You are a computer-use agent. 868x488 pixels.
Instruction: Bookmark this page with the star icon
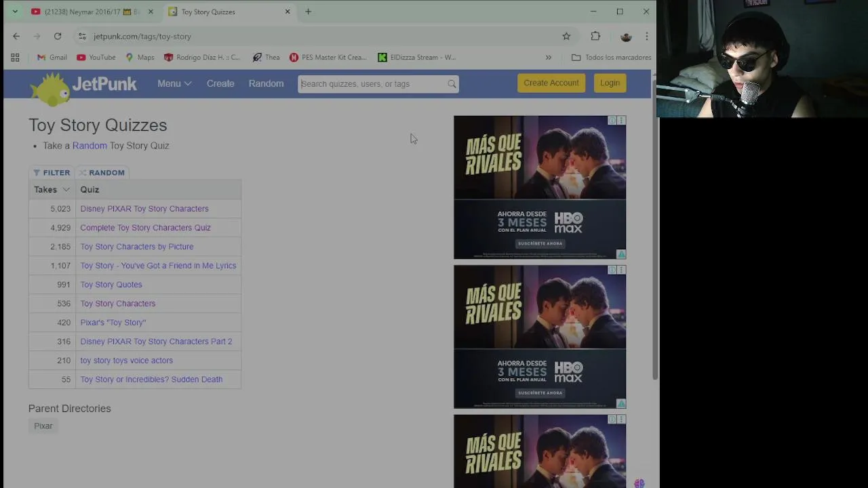[566, 37]
